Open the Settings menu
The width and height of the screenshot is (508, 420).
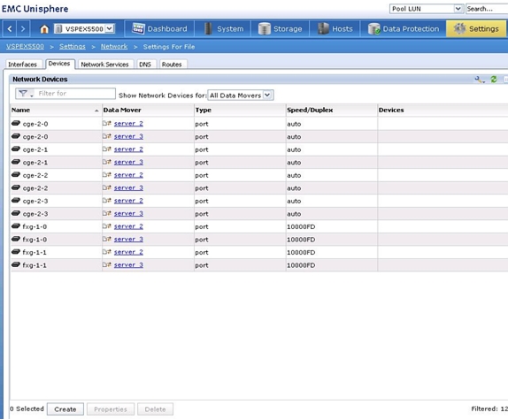476,29
